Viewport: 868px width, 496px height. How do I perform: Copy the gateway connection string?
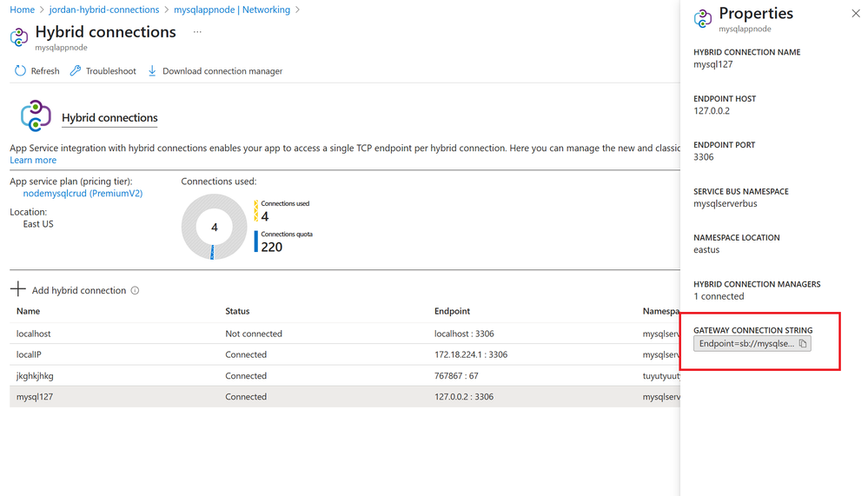[x=803, y=344]
